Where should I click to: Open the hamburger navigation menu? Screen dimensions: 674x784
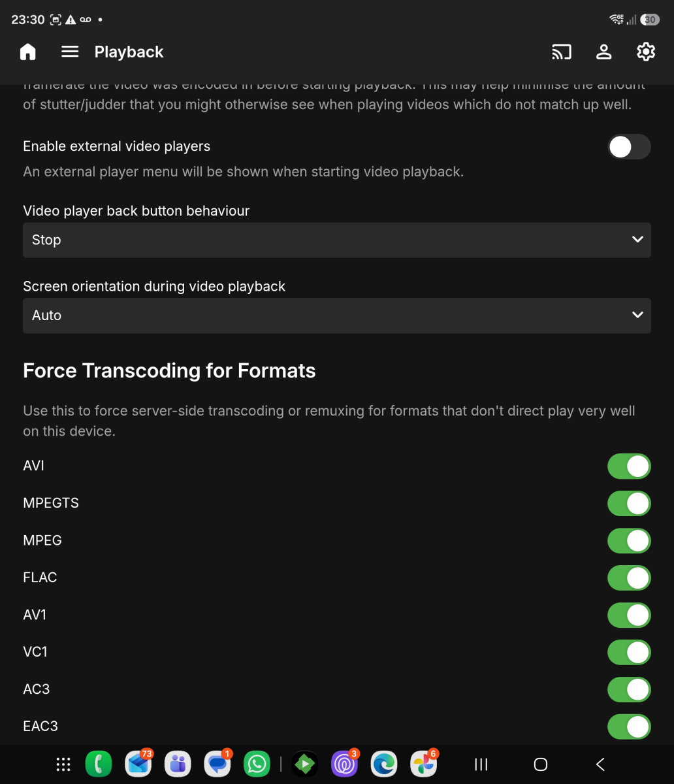70,52
